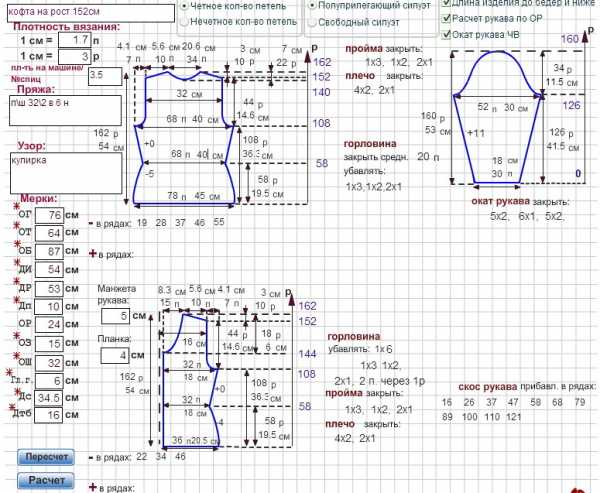Select Четное кол-во петель option
This screenshot has height=493, width=600.
(x=184, y=4)
